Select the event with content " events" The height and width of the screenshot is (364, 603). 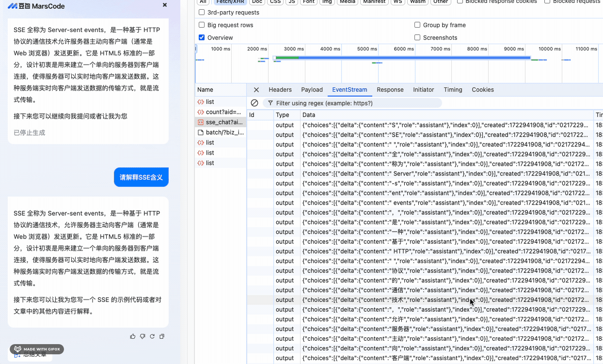(x=425, y=203)
